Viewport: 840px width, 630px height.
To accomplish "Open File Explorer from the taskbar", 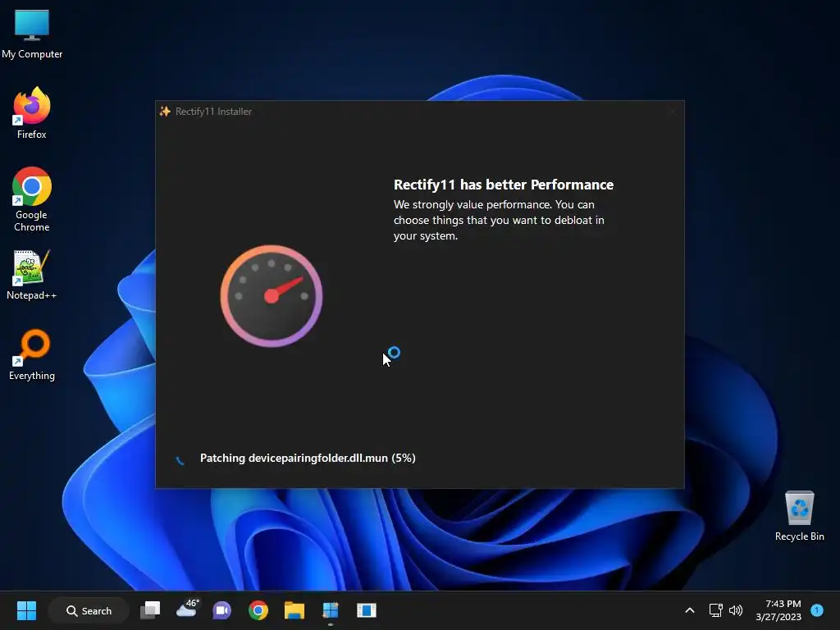I will tap(294, 610).
